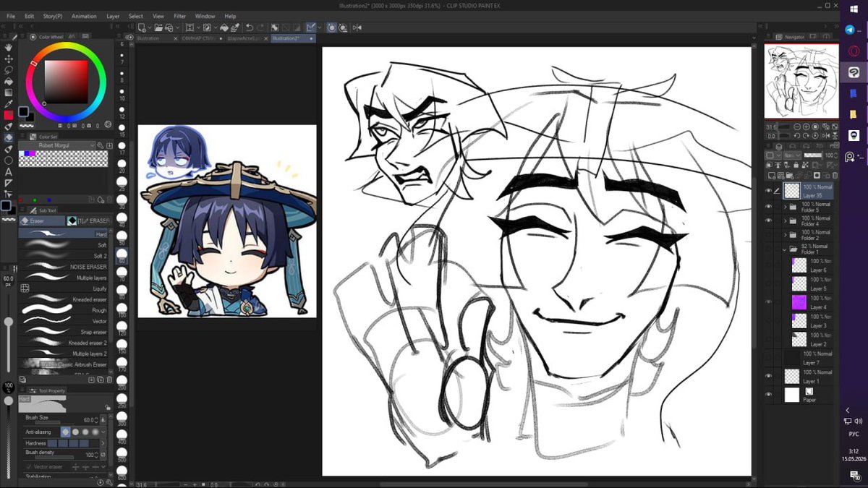Click Telegram icon in Windows taskbar

[x=851, y=30]
